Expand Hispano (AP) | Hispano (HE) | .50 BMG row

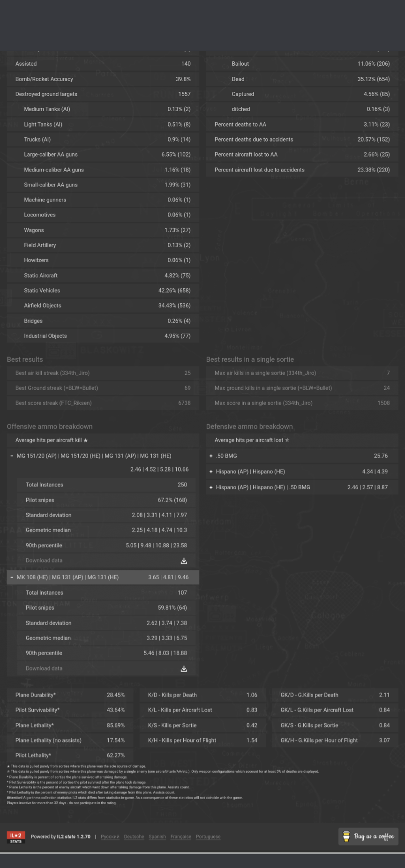211,487
